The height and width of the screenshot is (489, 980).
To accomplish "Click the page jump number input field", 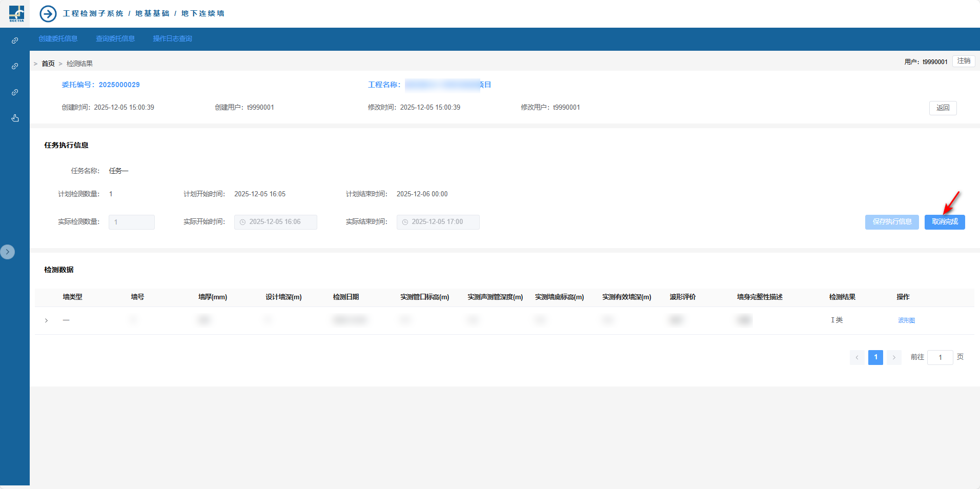I will click(x=940, y=357).
